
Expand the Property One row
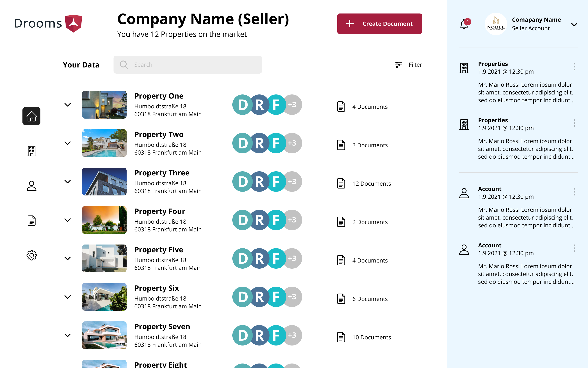coord(68,105)
